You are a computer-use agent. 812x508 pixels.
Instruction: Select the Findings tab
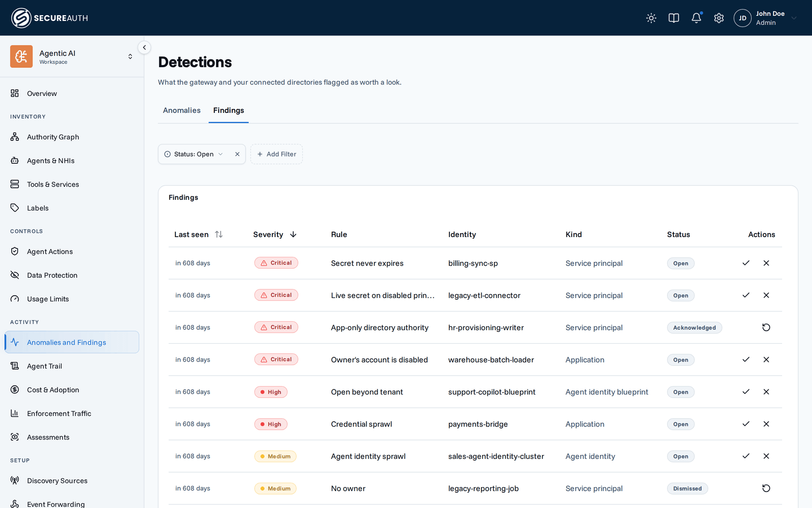[228, 111]
